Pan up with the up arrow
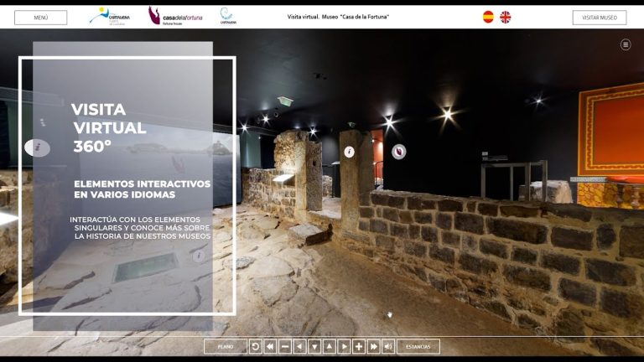Viewport: 644px width, 362px height. pos(330,347)
